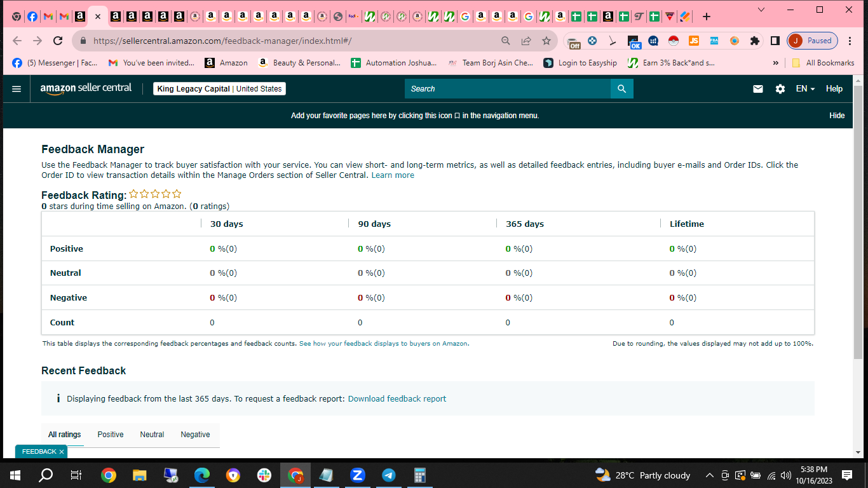Open the Automation Joshua bookmark
Viewport: 868px width, 488px height.
coord(394,63)
